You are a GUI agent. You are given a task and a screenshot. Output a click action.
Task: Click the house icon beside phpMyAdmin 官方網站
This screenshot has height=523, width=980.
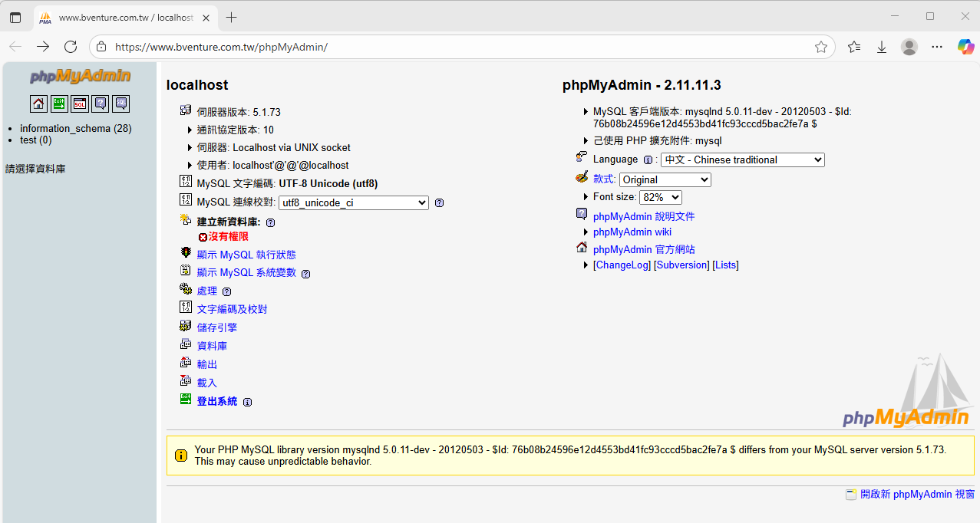[x=582, y=248]
